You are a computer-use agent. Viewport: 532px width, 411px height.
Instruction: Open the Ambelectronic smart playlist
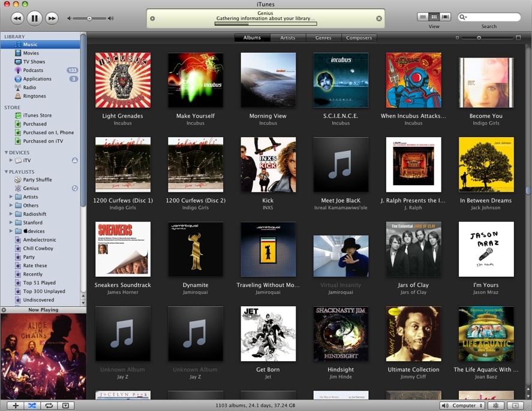[x=40, y=240]
